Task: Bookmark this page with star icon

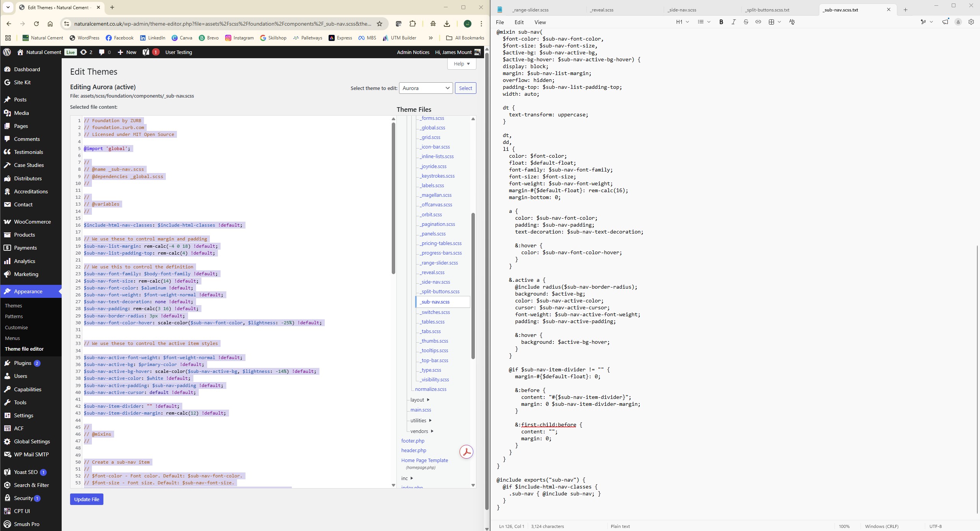Action: coord(380,24)
